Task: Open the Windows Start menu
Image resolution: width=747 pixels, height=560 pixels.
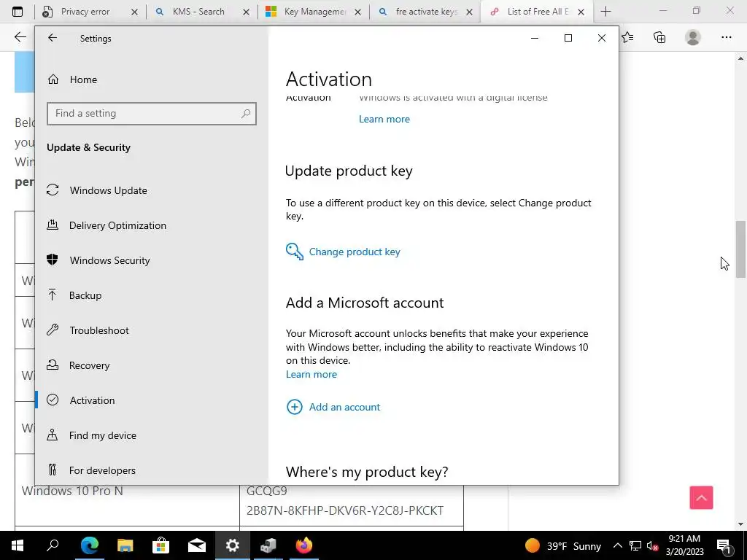Action: pyautogui.click(x=18, y=545)
